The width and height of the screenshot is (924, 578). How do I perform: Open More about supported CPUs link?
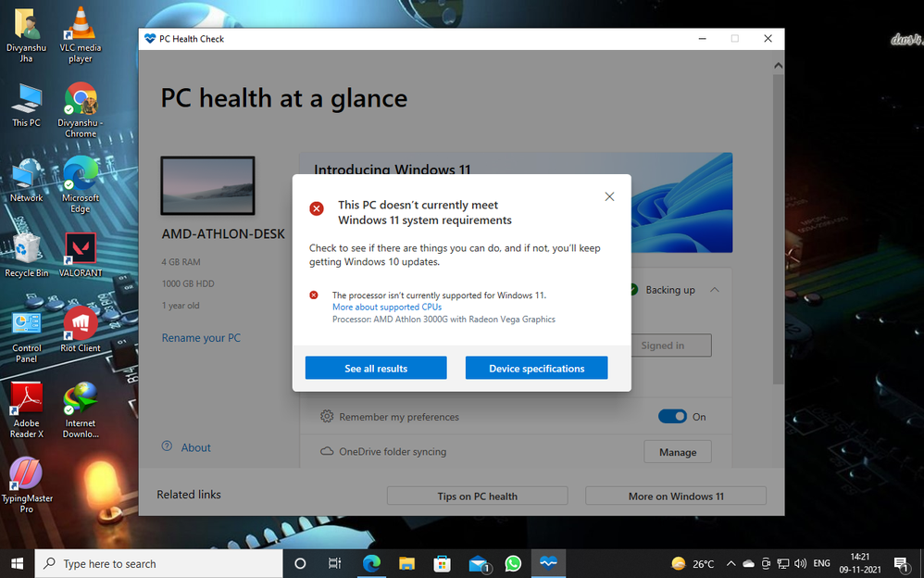pos(387,307)
